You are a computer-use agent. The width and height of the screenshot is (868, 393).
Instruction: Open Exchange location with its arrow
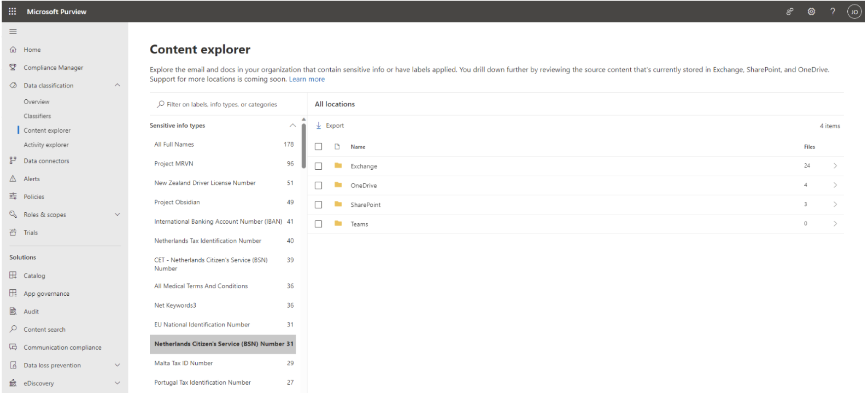click(x=835, y=166)
